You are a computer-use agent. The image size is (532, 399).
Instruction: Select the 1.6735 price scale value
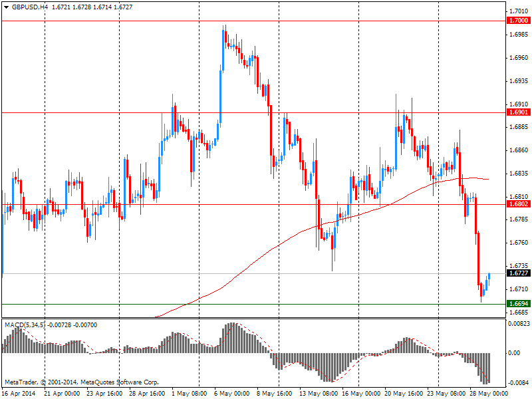519,265
